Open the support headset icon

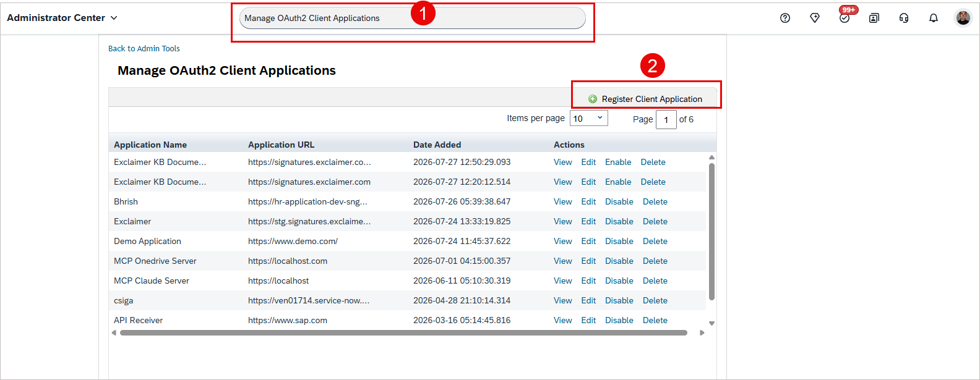pos(904,18)
